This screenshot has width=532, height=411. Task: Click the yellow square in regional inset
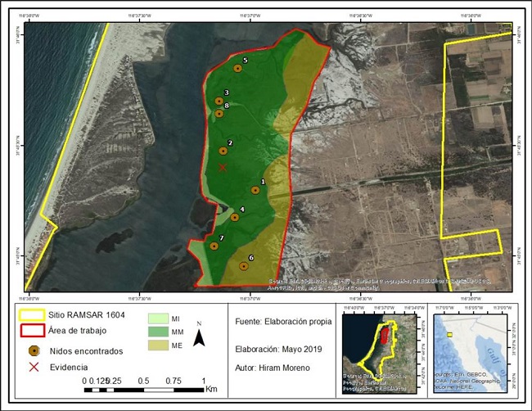(x=449, y=335)
